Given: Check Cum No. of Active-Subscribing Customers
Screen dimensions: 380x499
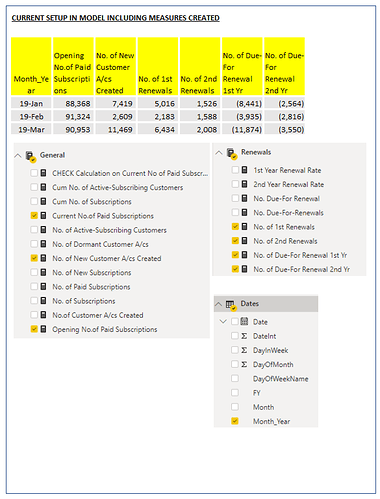Looking at the screenshot, I should (x=34, y=187).
